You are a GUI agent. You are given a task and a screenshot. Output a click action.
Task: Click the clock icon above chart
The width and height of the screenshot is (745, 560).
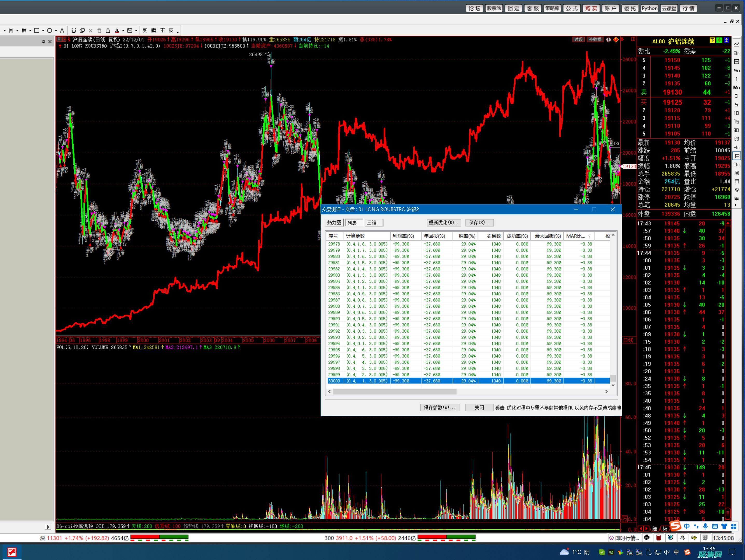[x=609, y=39]
